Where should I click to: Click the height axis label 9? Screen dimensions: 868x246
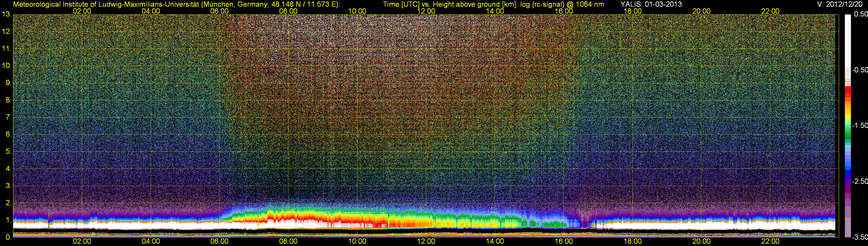pos(8,83)
